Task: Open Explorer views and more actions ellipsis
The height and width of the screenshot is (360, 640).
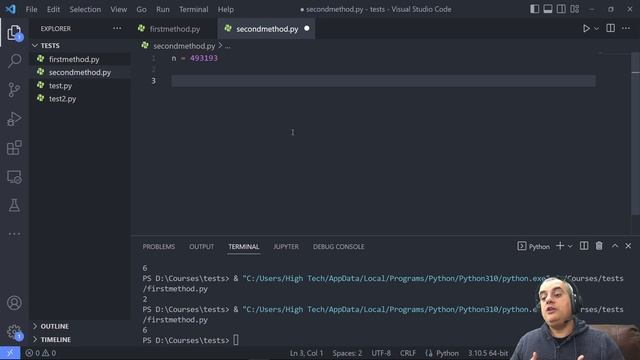Action: [x=117, y=28]
